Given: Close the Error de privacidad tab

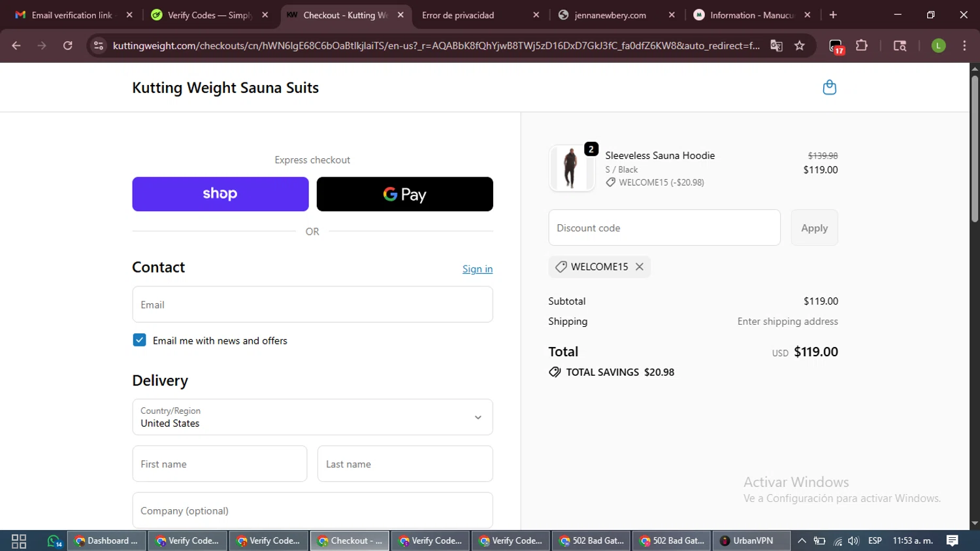Looking at the screenshot, I should click(536, 15).
